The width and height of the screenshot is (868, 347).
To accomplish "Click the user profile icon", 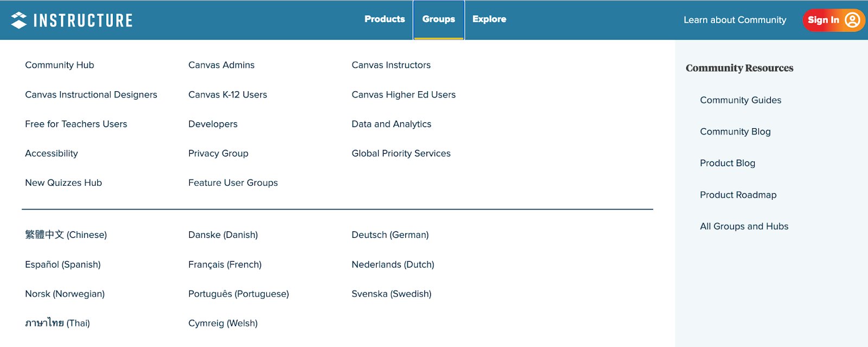I will (x=852, y=20).
